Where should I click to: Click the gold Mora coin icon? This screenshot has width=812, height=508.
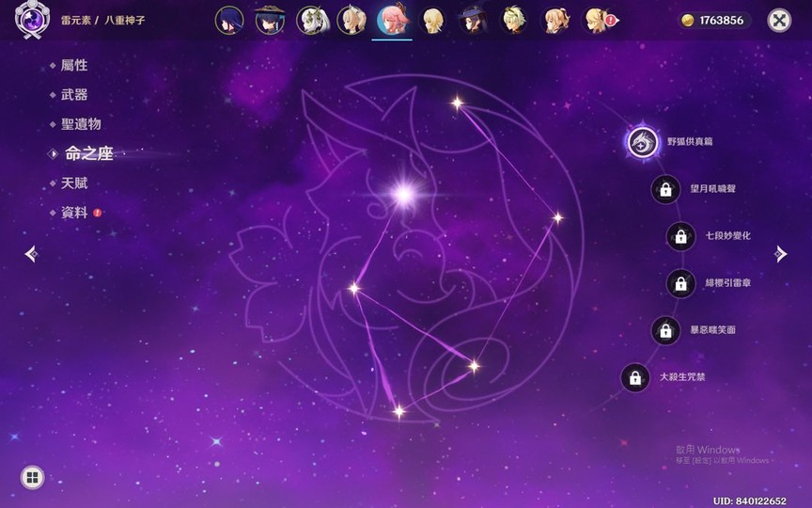click(x=688, y=20)
